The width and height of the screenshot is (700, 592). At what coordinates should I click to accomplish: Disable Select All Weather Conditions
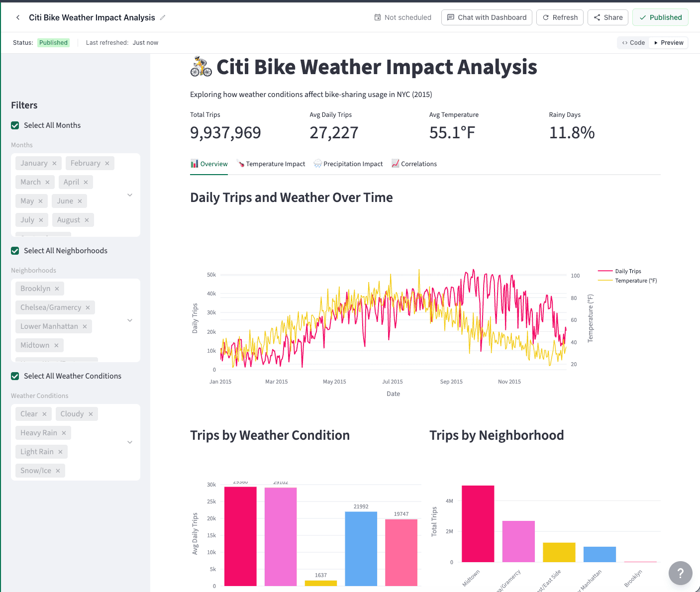tap(15, 376)
